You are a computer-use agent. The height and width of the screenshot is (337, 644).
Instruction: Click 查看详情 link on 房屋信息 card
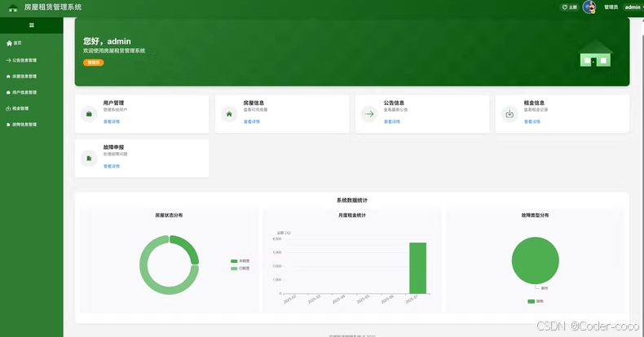pos(252,122)
